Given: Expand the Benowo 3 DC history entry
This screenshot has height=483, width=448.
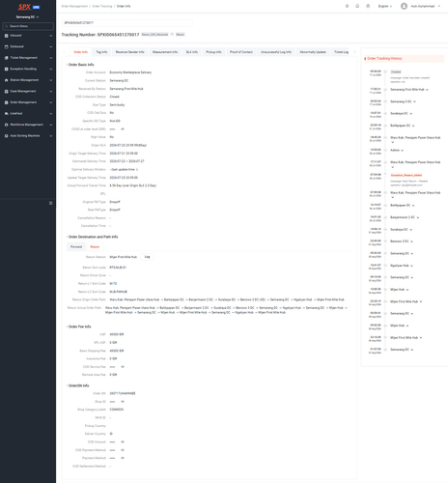Looking at the screenshot, I should tap(411, 241).
